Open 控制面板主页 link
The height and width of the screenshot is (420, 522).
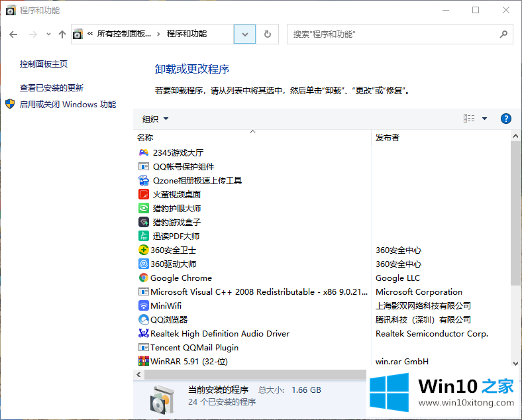[x=44, y=64]
